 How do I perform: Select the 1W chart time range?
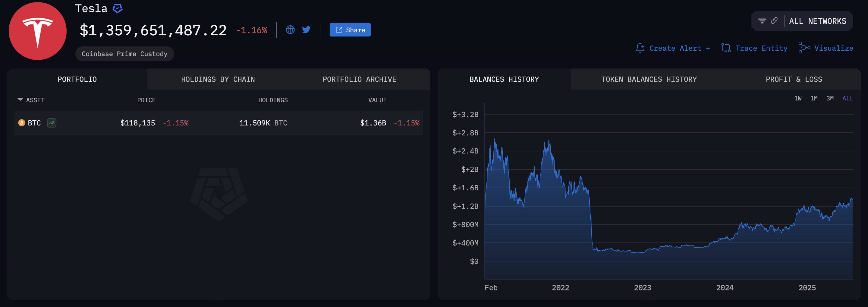click(797, 98)
